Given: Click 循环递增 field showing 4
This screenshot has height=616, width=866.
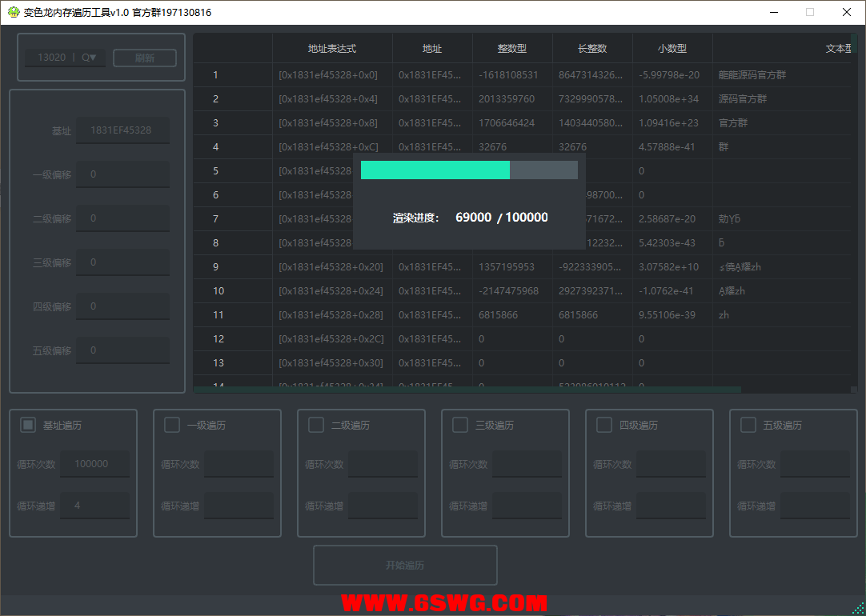Looking at the screenshot, I should pyautogui.click(x=95, y=506).
